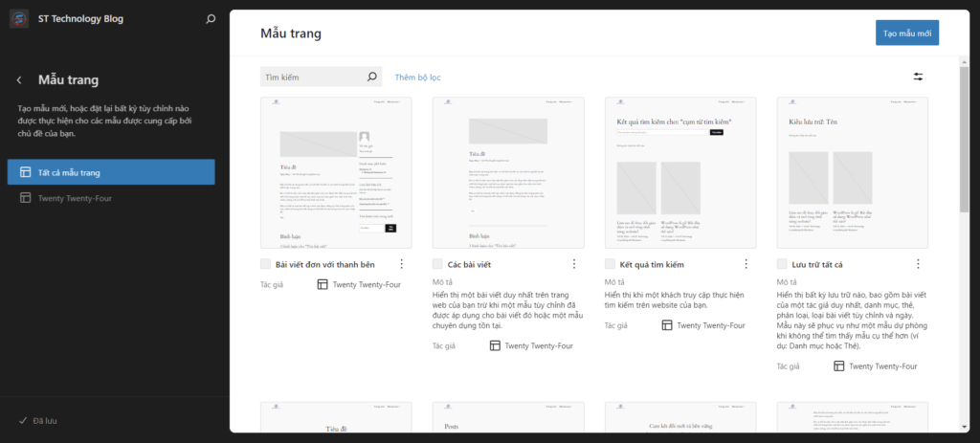980x443 pixels.
Task: Open the three-dot menu for Lưu trữ tất cả
Action: (918, 264)
